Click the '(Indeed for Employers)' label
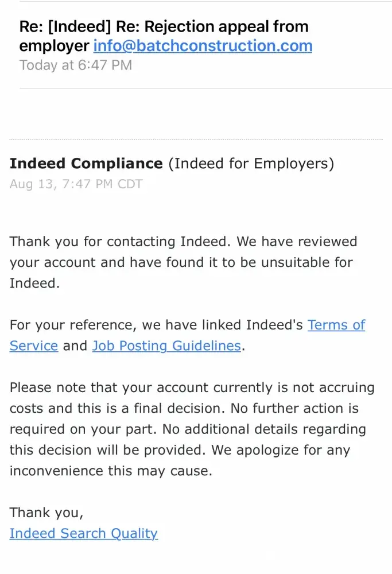Viewport: 392px width, 574px height. point(251,164)
